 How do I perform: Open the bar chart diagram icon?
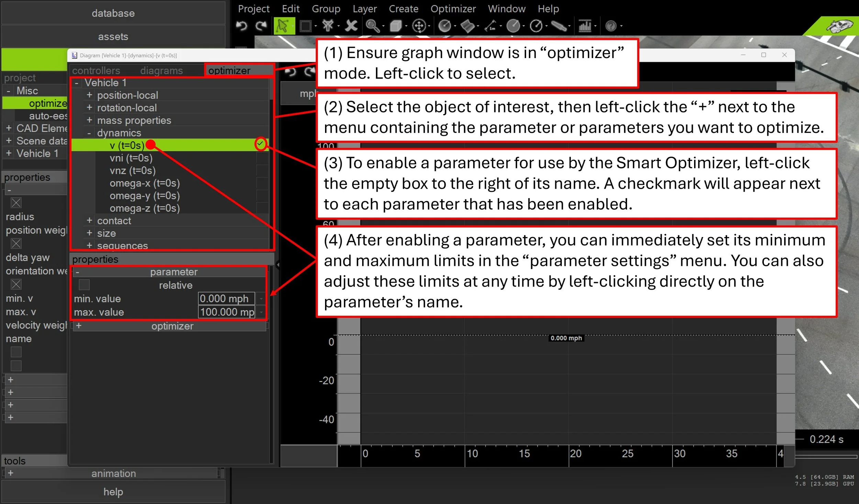(x=584, y=26)
